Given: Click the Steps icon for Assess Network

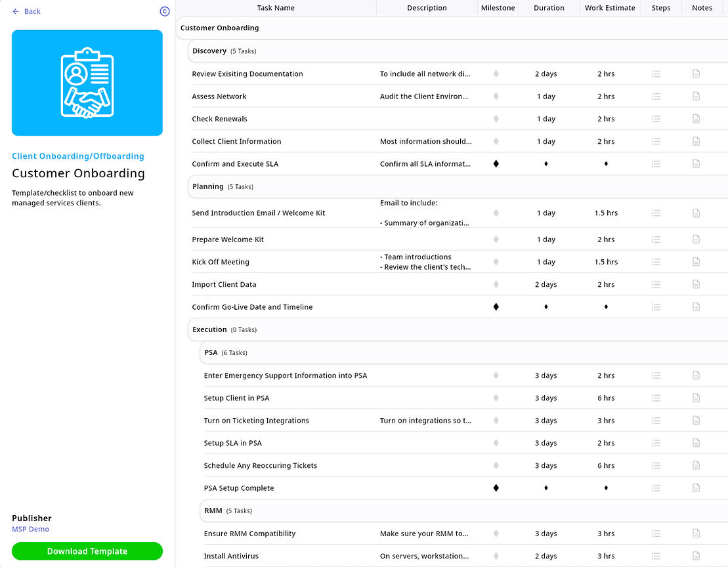Looking at the screenshot, I should 656,96.
